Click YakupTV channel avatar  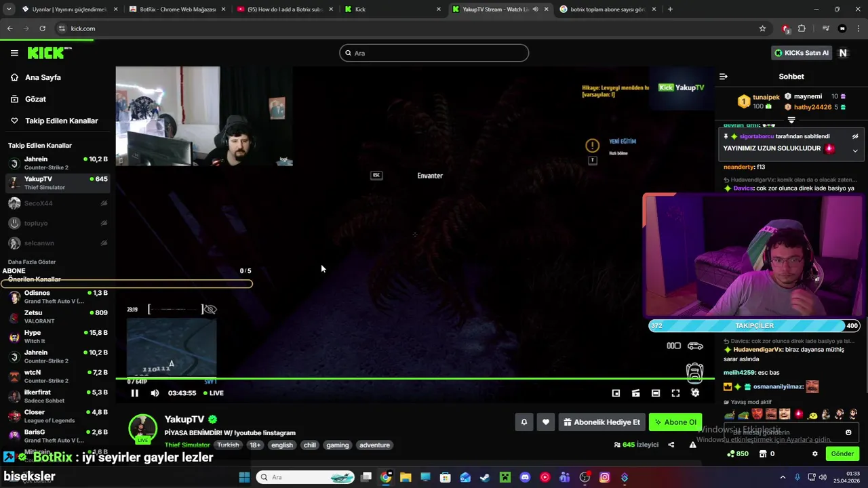[x=143, y=428]
